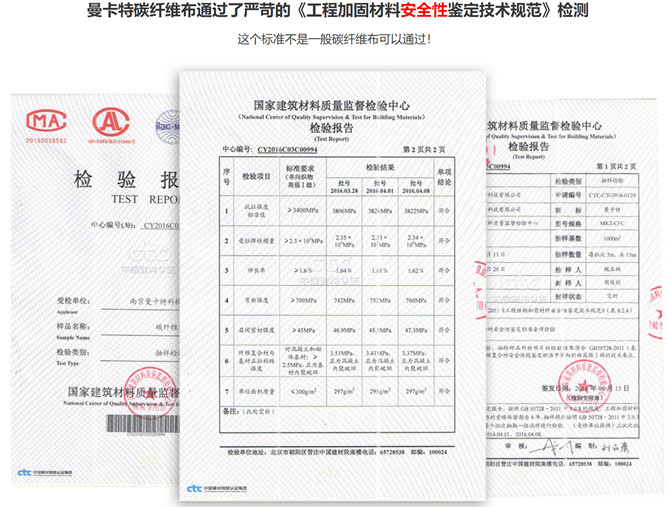
Task: Click the result cell 760MPa
Action: [416, 300]
